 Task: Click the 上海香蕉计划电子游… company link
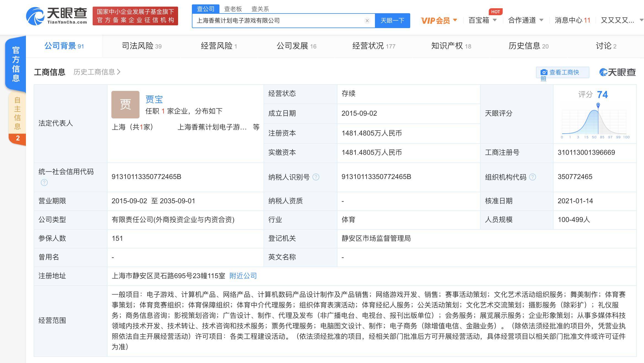(x=212, y=127)
